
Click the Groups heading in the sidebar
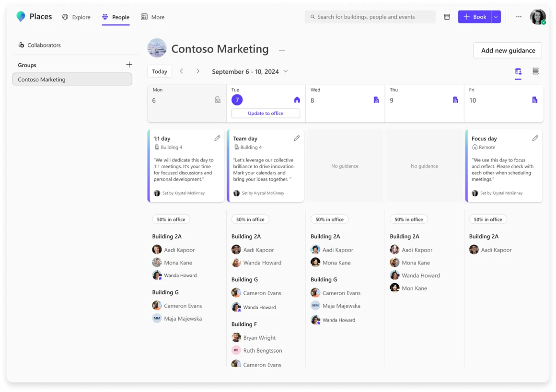(x=27, y=65)
